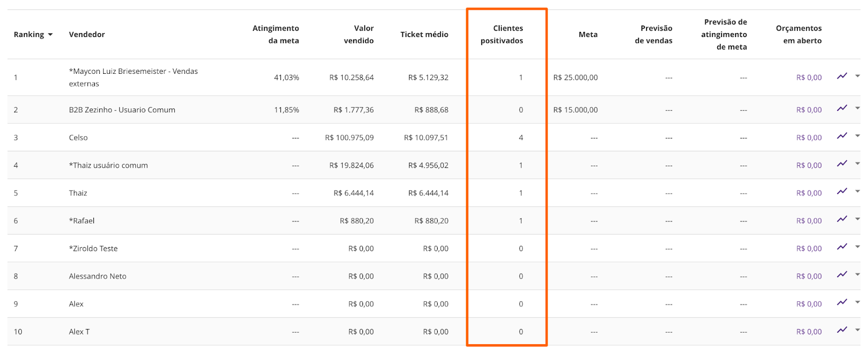Screen dimensions: 868x354
Task: Open the sales chart icon for *Ziroldo Teste
Action: (x=842, y=247)
